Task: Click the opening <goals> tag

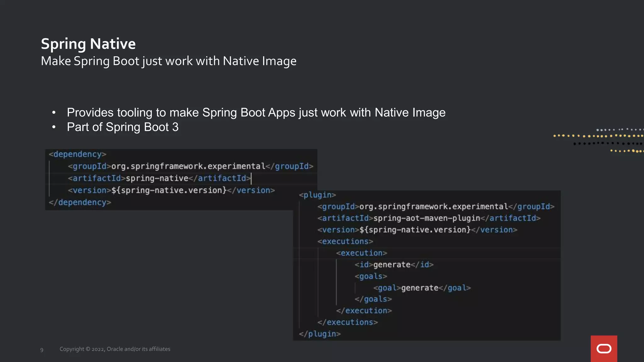Action: 371,276
